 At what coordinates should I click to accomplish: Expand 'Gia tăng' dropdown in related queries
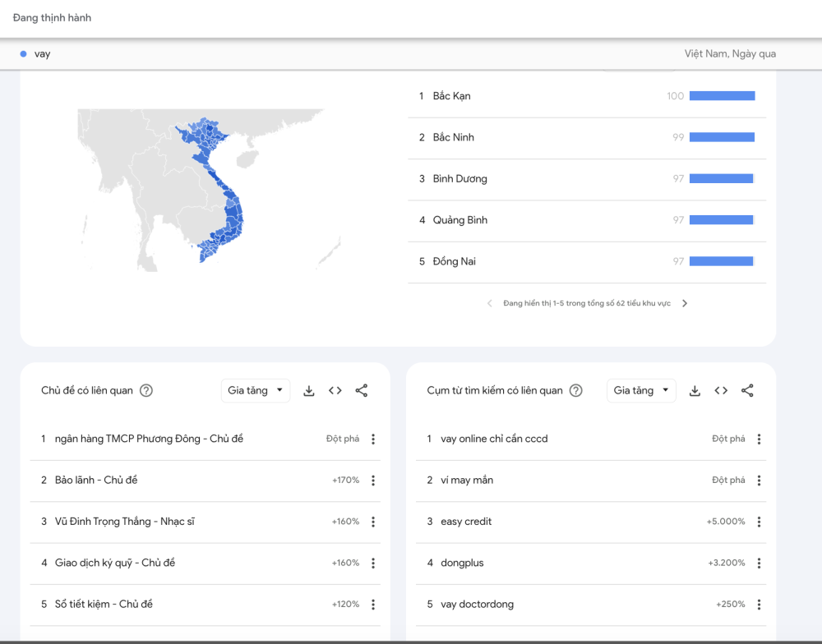pyautogui.click(x=641, y=391)
